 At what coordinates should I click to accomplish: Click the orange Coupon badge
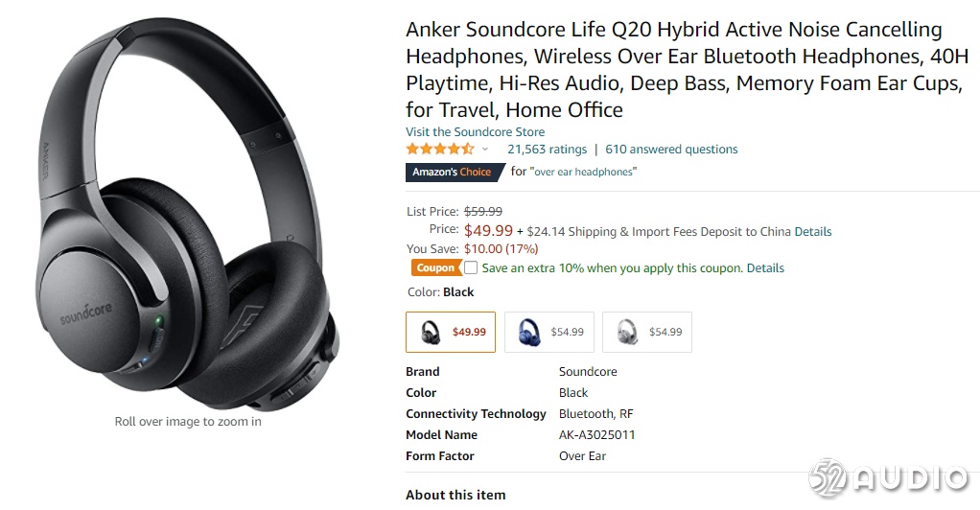435,268
